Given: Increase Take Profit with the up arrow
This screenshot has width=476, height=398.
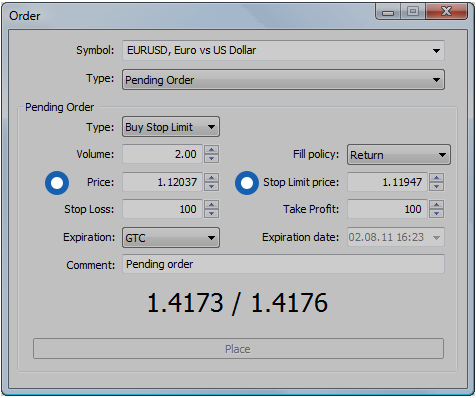Looking at the screenshot, I should click(x=437, y=204).
